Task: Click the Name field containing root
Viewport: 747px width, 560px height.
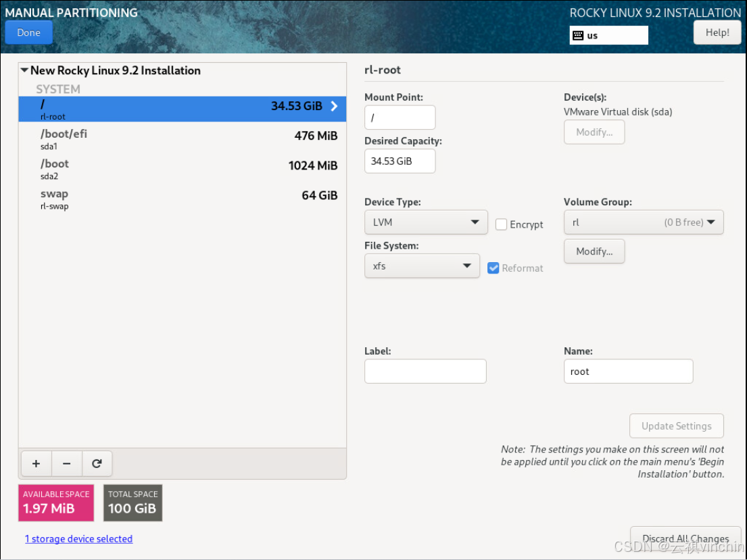Action: [x=628, y=371]
